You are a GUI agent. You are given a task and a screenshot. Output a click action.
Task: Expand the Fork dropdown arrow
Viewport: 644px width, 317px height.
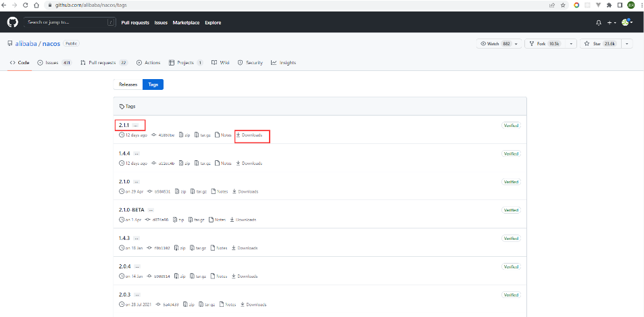571,43
